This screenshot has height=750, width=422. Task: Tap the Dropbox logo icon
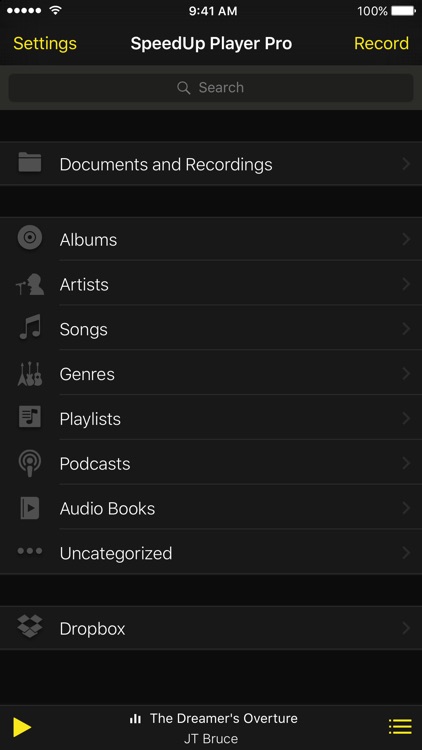30,626
